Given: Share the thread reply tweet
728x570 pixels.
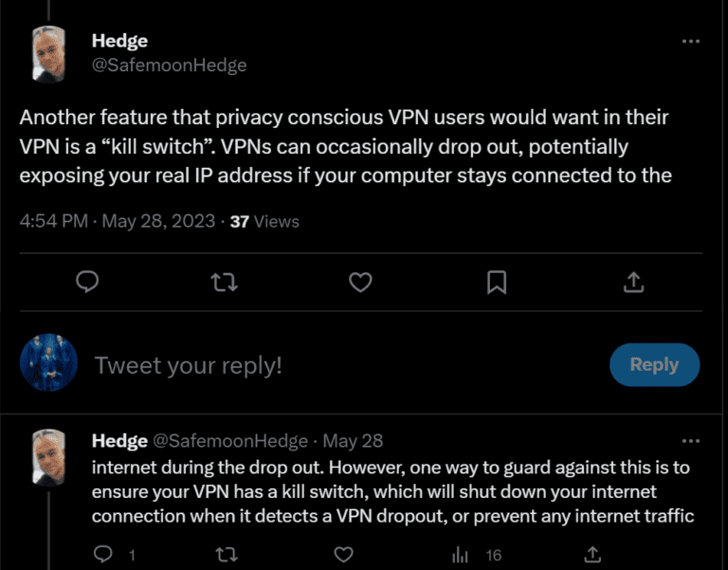Looking at the screenshot, I should point(592,553).
